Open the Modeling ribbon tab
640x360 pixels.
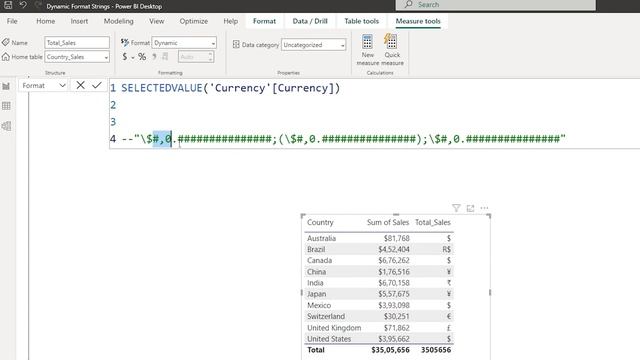(118, 21)
